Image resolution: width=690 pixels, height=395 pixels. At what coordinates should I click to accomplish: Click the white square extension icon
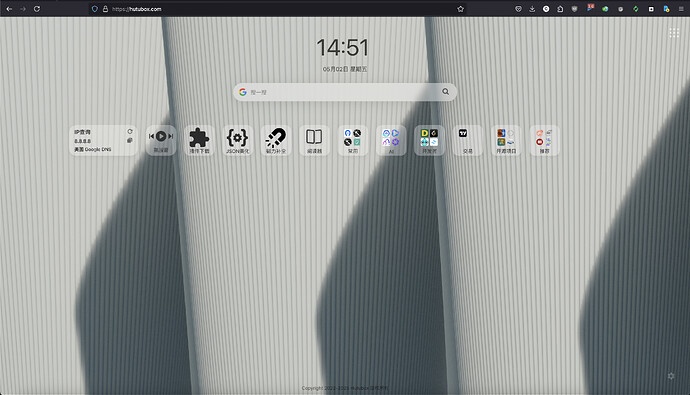[651, 9]
